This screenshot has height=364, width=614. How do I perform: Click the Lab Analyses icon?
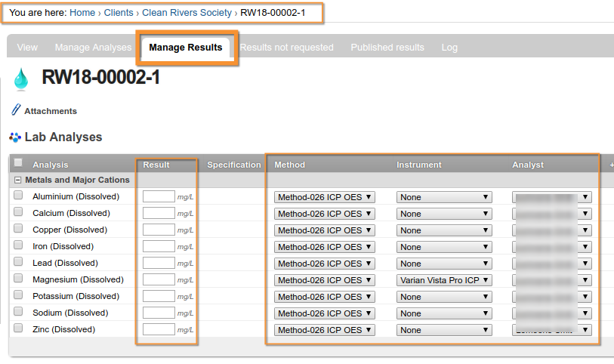pyautogui.click(x=15, y=137)
